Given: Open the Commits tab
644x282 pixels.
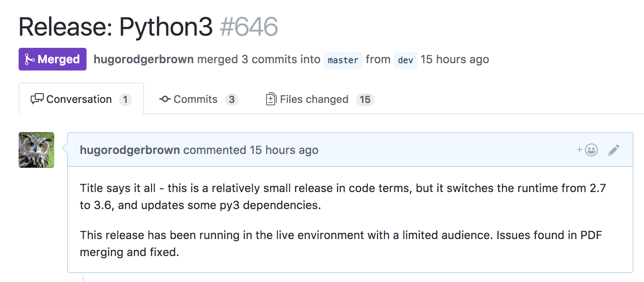Looking at the screenshot, I should pyautogui.click(x=195, y=99).
